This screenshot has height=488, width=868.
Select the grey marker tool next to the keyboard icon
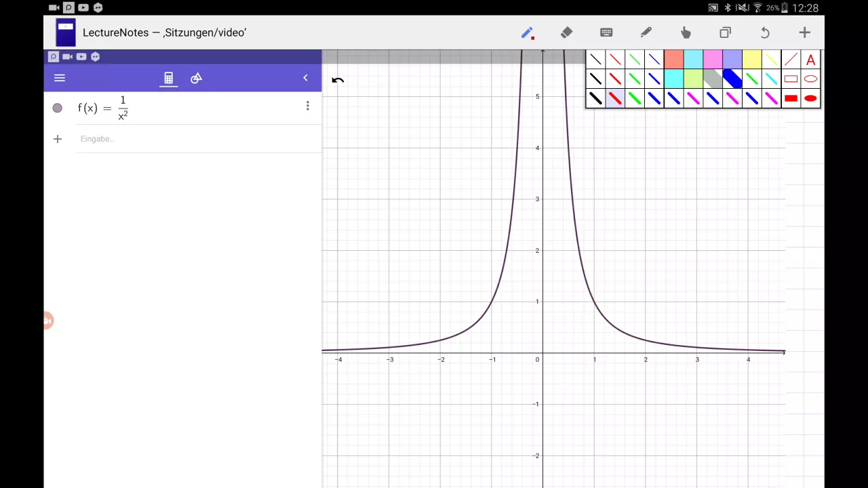coord(646,33)
